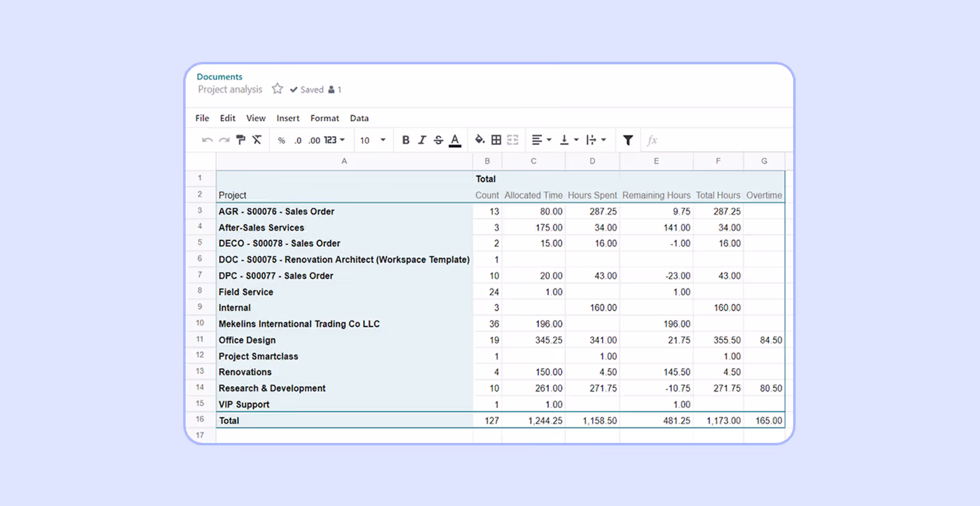Activate the Paint format roller icon

[x=241, y=140]
